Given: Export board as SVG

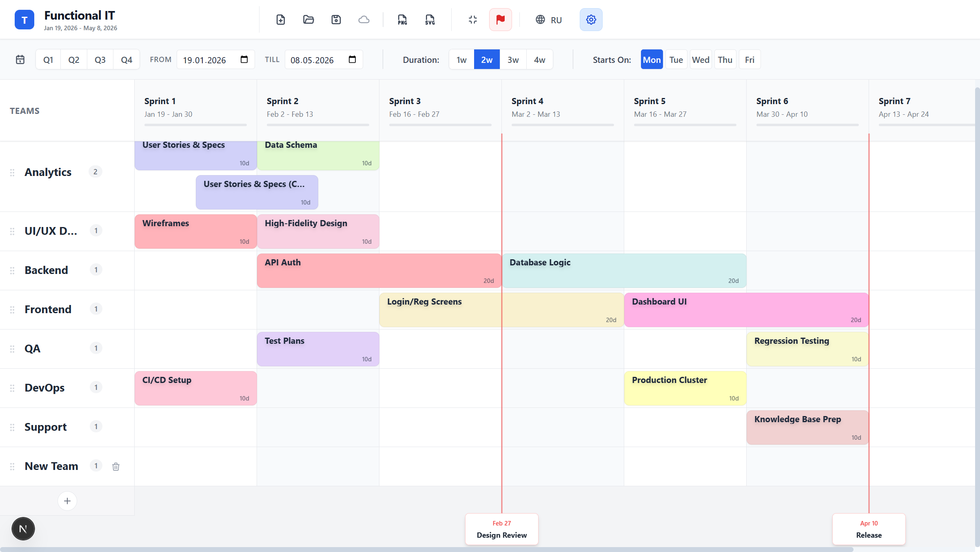Looking at the screenshot, I should point(430,20).
